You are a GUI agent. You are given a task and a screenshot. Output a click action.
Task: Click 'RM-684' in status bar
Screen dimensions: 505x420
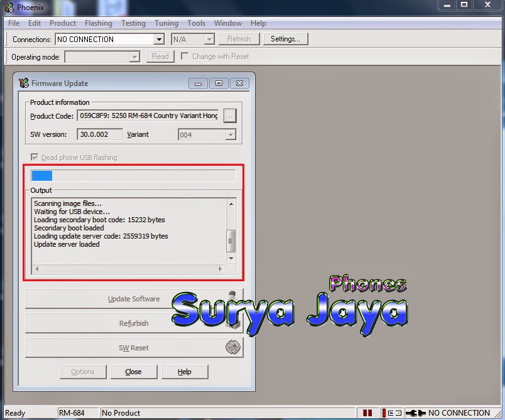pos(72,412)
